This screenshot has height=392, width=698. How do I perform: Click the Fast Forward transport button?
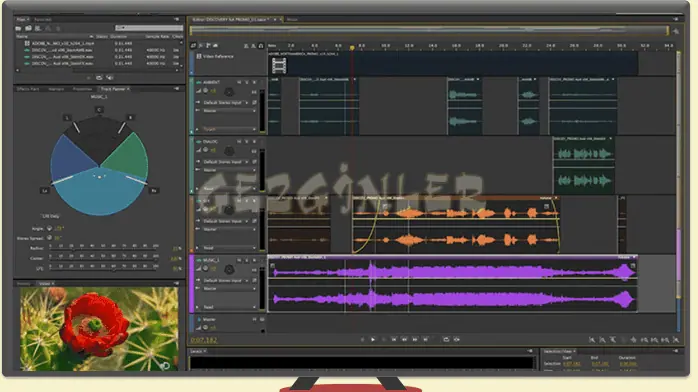[x=415, y=339]
